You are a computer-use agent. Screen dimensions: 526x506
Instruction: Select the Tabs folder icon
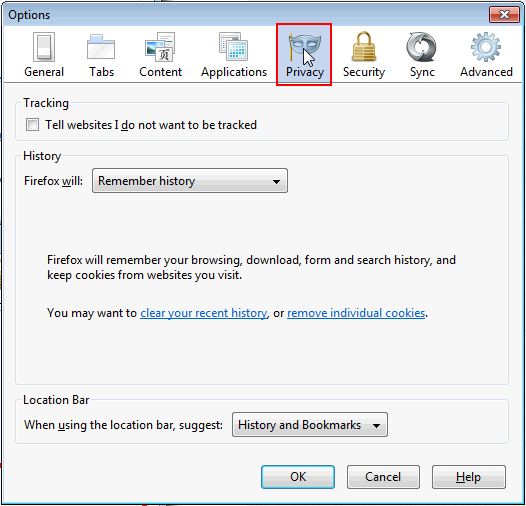[x=101, y=47]
